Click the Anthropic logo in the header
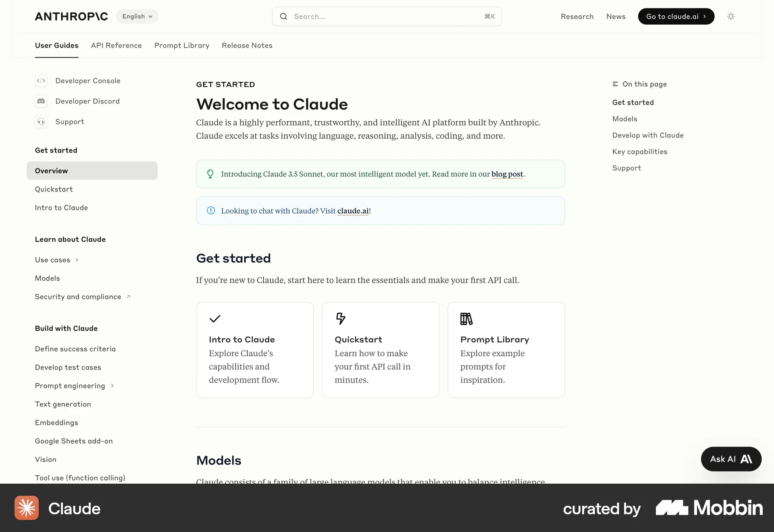The image size is (774, 532). 71,16
